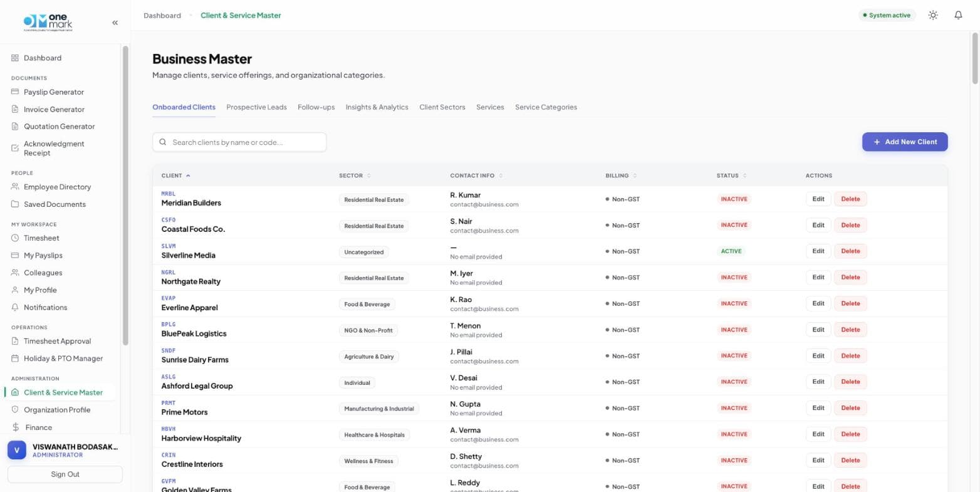Viewport: 980px width, 492px height.
Task: Edit the Silverline Media client
Action: point(818,251)
